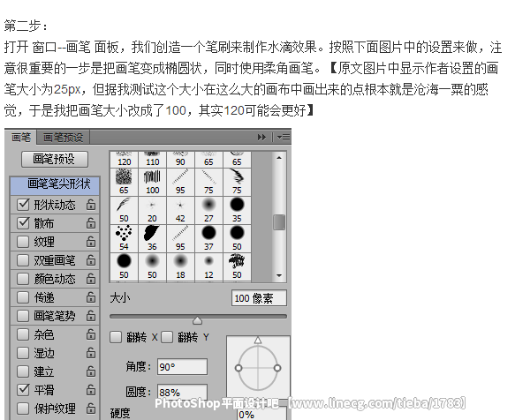The image size is (515, 420).
Task: Choose the leaf-shaped brush sized 36
Action: pos(153,238)
